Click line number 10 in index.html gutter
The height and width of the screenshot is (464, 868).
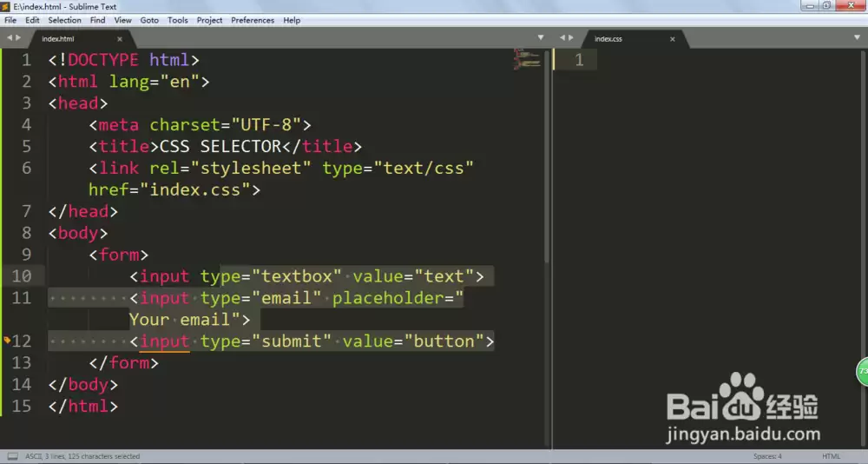tap(22, 276)
